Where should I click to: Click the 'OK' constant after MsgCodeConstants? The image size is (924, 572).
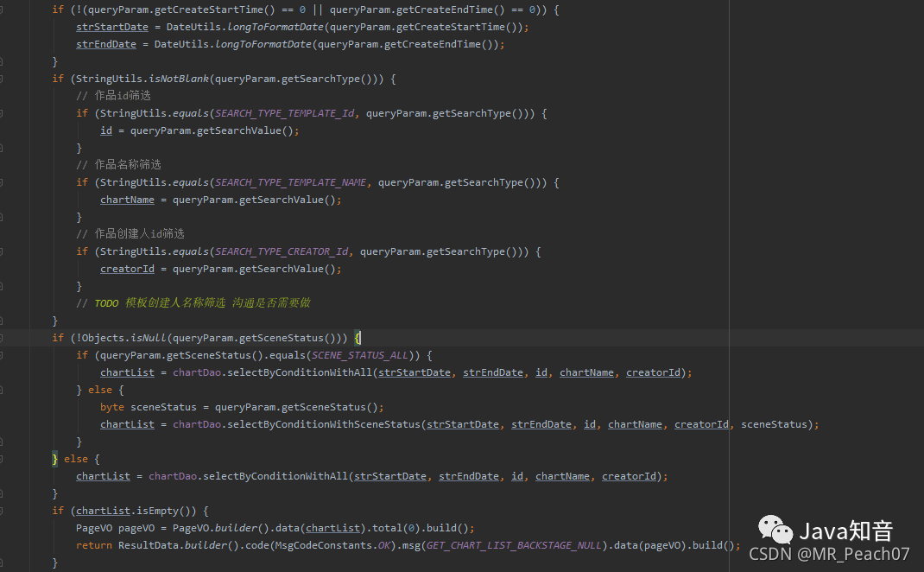384,545
